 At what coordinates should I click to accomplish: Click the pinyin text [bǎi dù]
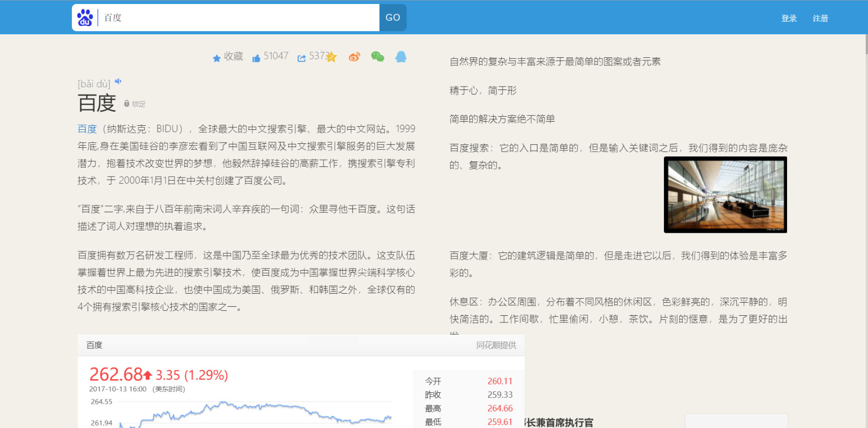point(94,83)
